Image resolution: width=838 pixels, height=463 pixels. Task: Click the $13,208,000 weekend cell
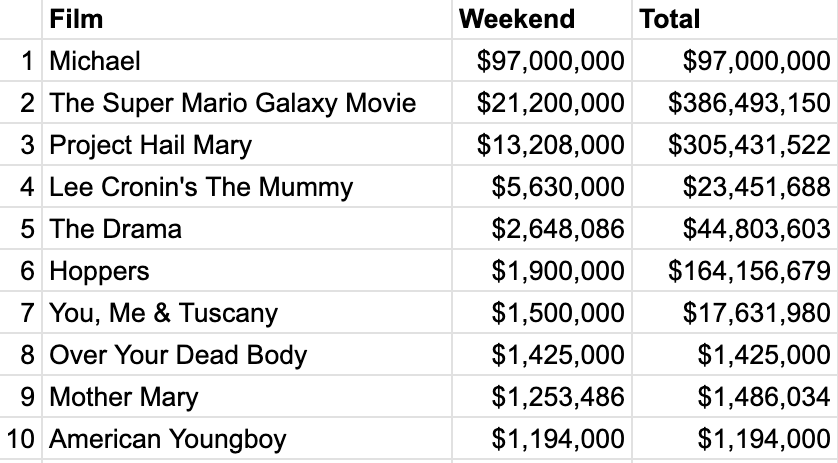click(542, 144)
